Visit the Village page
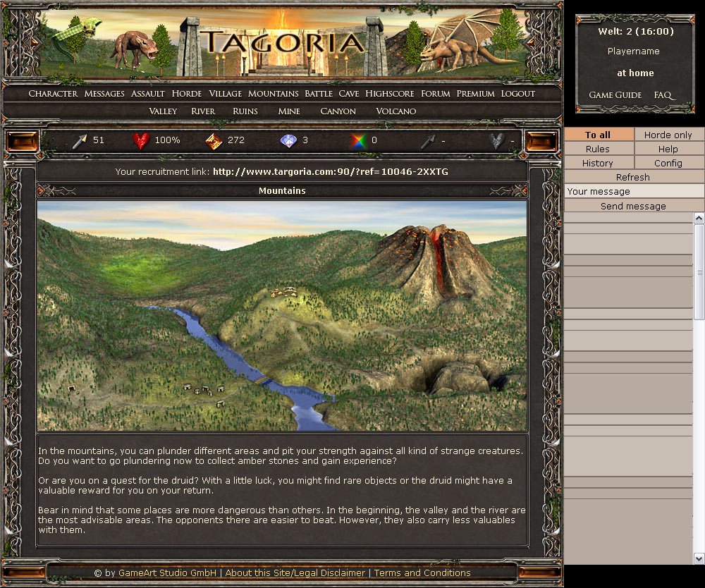 226,94
